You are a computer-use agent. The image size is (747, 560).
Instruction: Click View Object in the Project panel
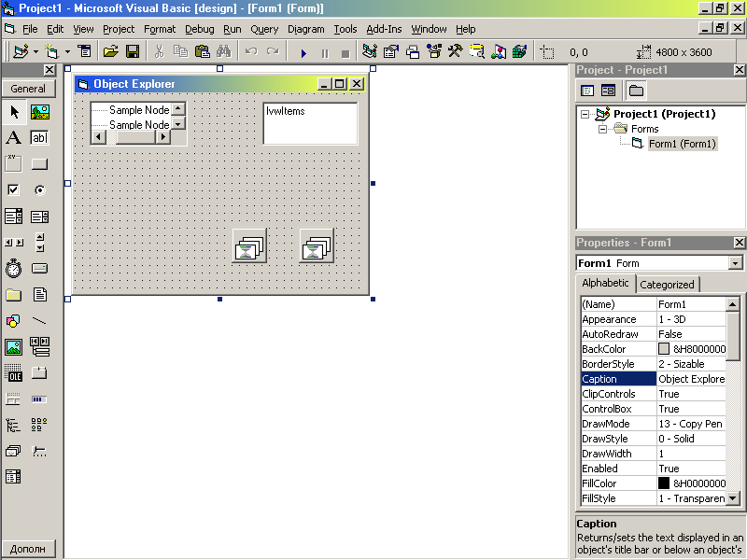[609, 91]
